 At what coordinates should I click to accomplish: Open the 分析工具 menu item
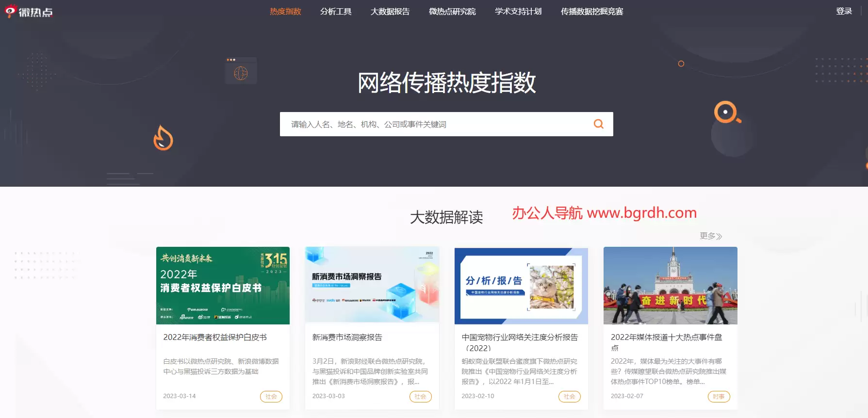point(336,11)
